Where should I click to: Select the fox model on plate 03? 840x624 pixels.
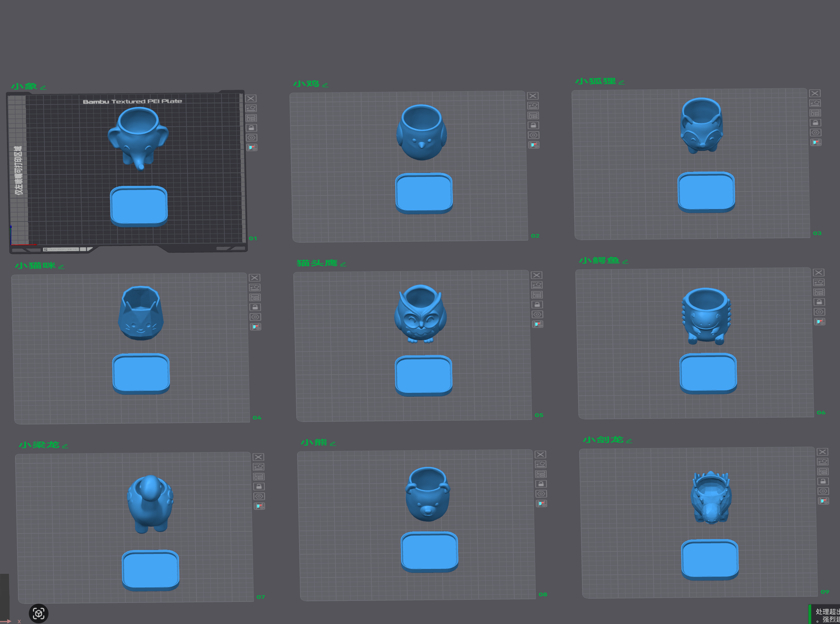(702, 126)
